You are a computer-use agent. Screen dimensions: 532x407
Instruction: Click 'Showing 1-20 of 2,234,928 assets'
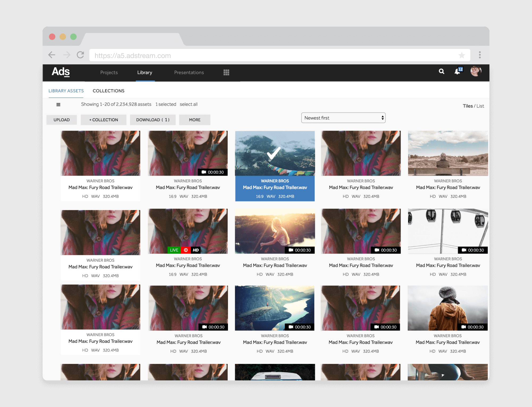click(116, 104)
